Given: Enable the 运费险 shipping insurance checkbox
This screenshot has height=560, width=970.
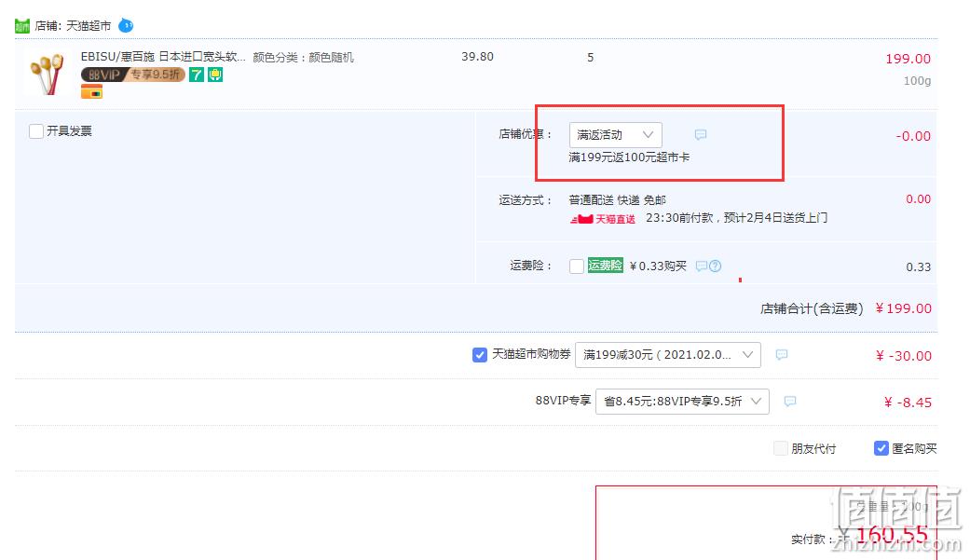Looking at the screenshot, I should [x=577, y=266].
